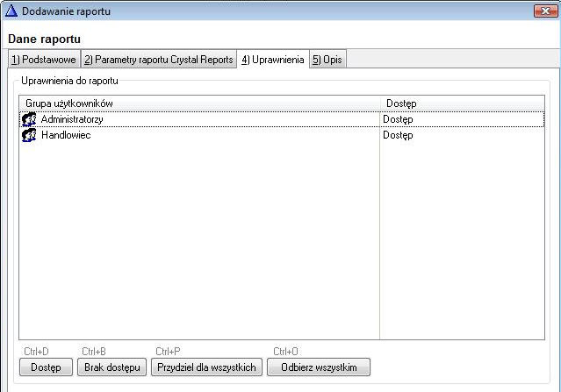The height and width of the screenshot is (392, 561).
Task: Click the application triangle icon in title bar
Action: 11,11
